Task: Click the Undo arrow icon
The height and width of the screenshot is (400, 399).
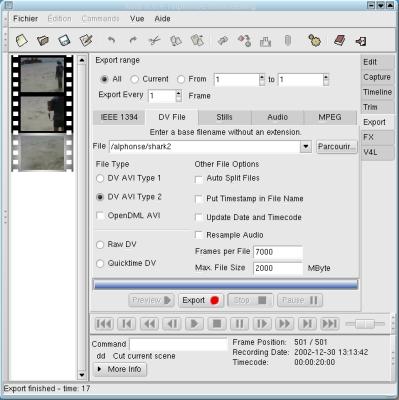Action: tap(111, 41)
